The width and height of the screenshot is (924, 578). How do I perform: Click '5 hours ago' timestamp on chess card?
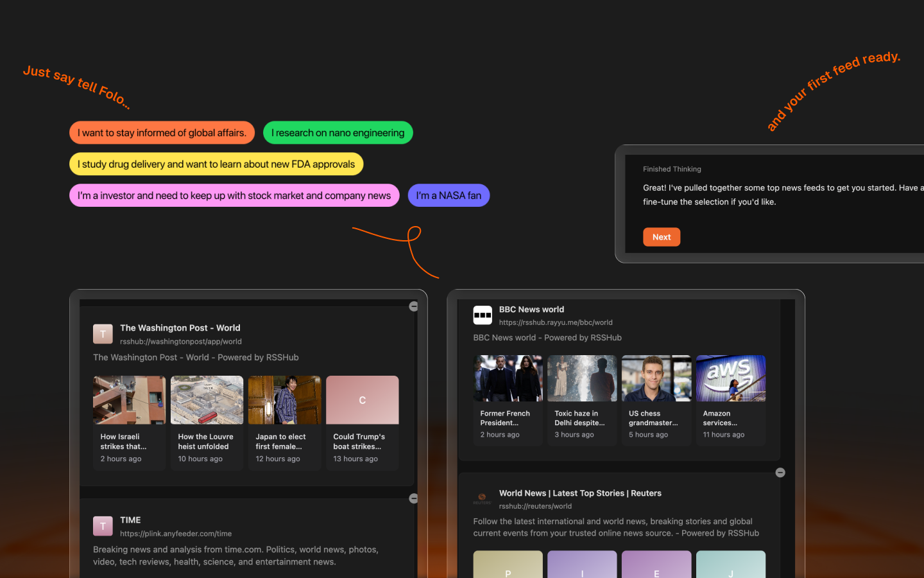coord(648,435)
